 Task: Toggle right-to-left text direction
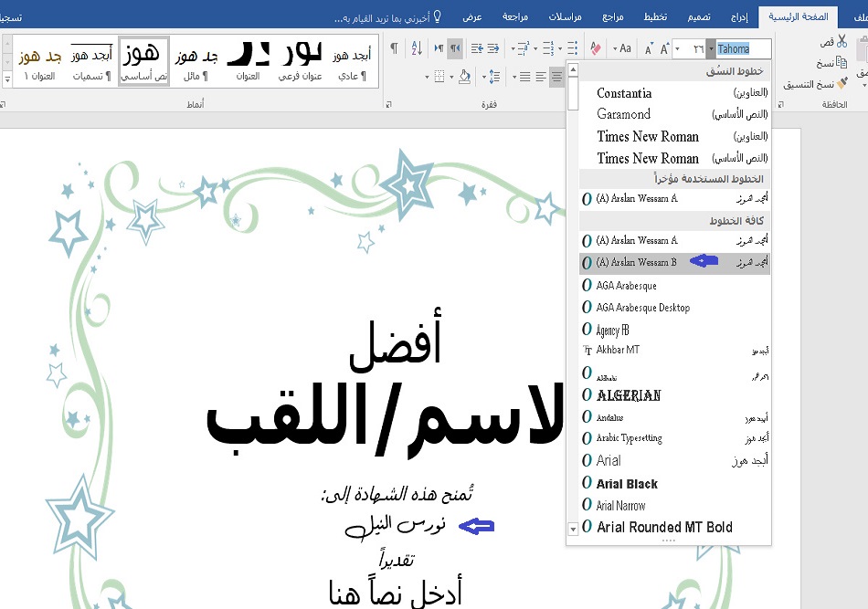pos(455,48)
